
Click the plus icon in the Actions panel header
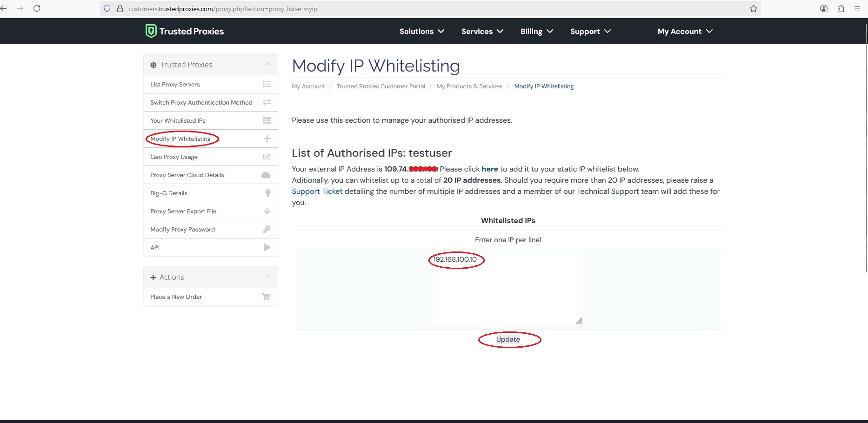click(153, 278)
